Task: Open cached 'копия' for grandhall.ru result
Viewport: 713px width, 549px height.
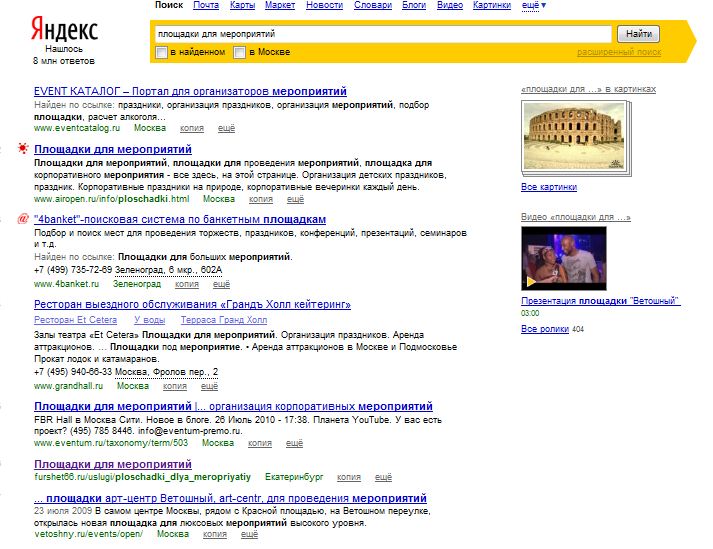Action: click(x=175, y=386)
